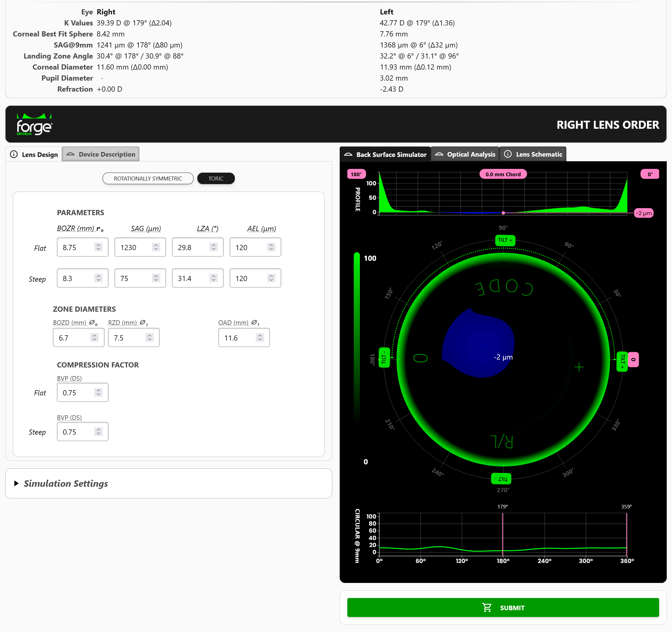Click the lens icon on Optical Analysis tab

(x=439, y=154)
